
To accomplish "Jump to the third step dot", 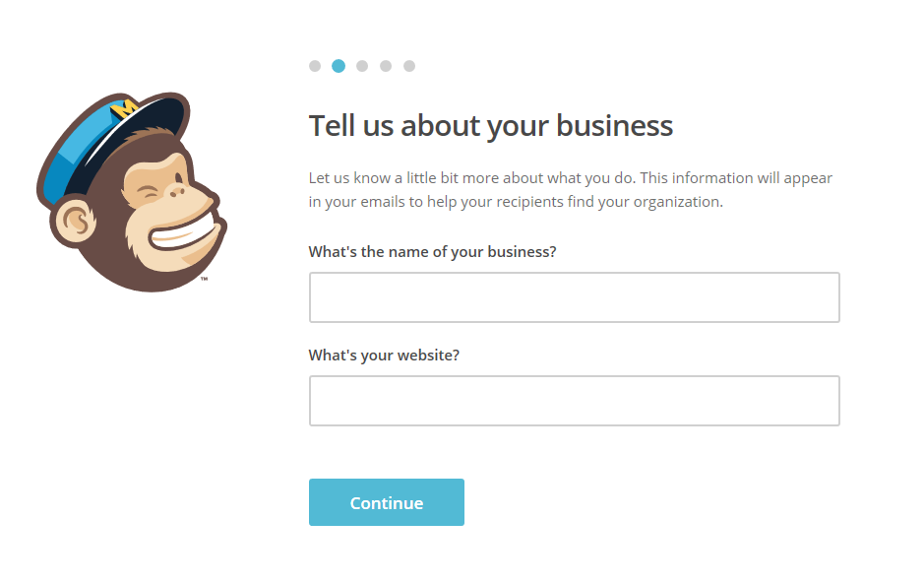I will click(x=362, y=66).
